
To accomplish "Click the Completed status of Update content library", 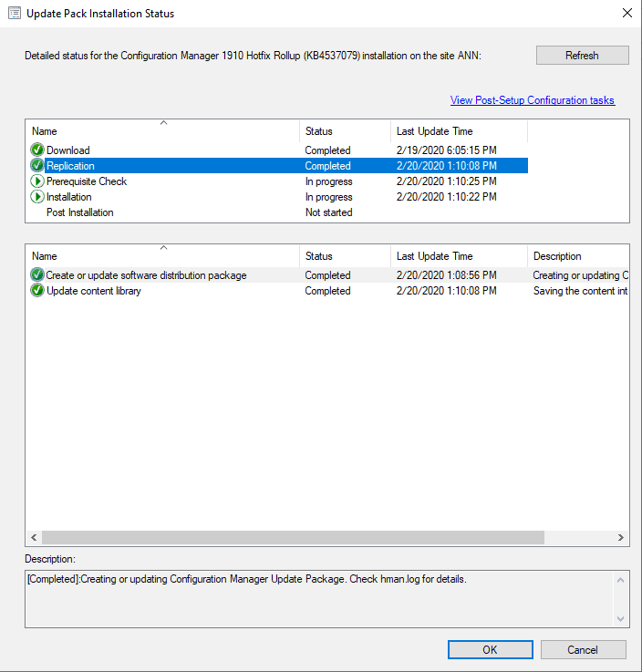I will (328, 291).
